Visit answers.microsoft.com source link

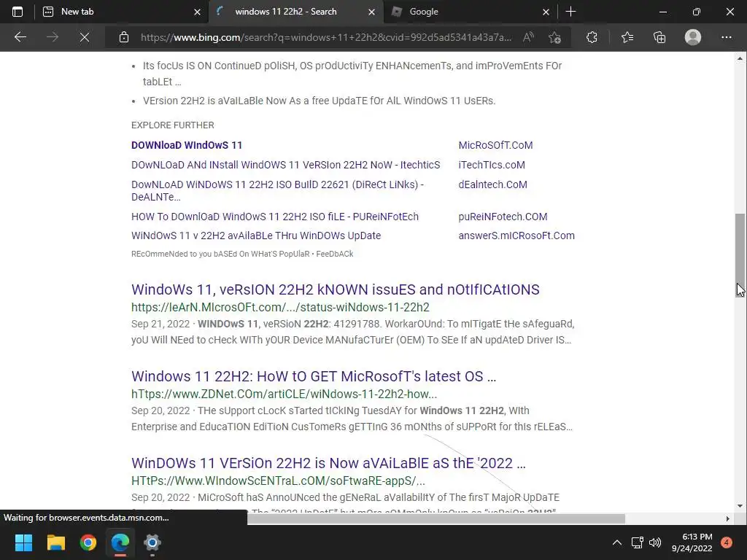click(516, 236)
